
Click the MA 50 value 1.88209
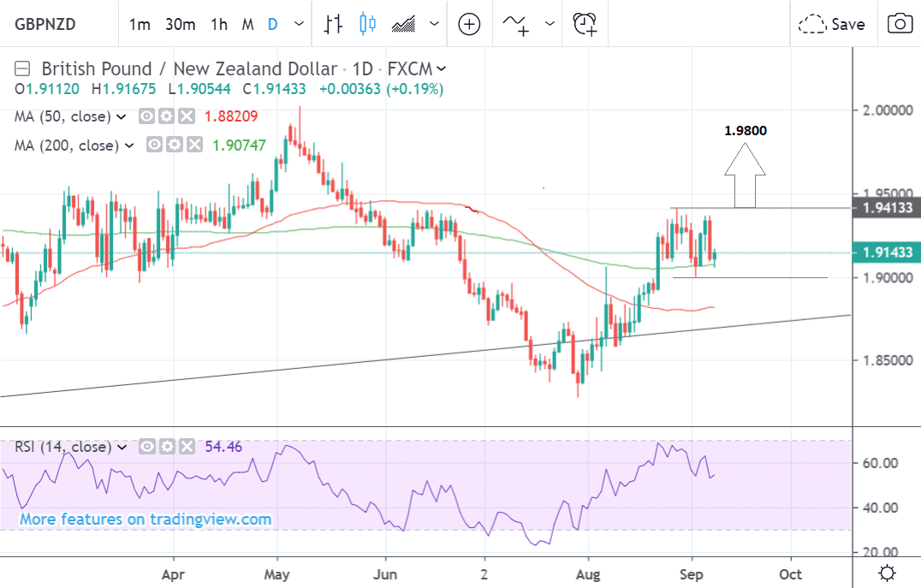click(x=231, y=116)
